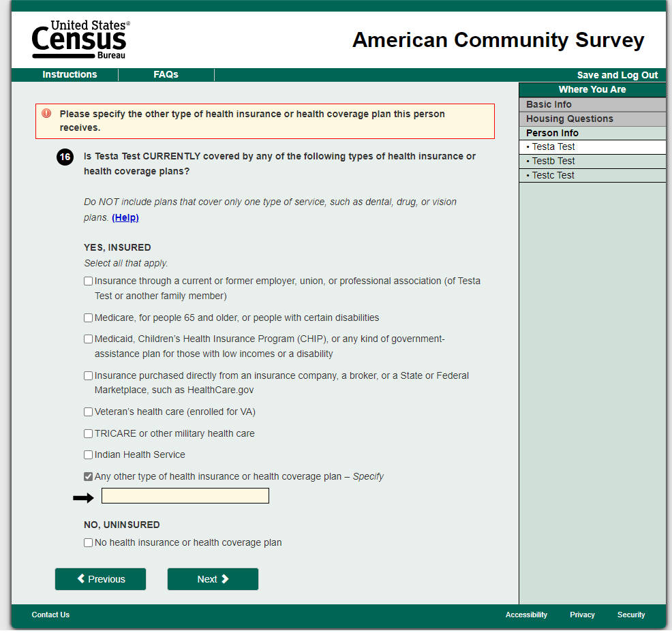Open the (Help) link
Viewport: 672px width, 635px height.
pyautogui.click(x=125, y=217)
